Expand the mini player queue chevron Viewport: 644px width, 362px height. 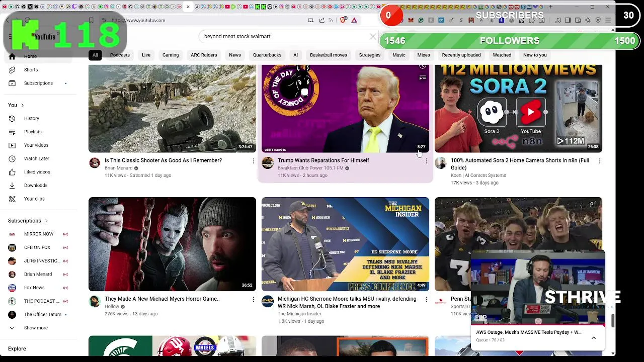[594, 338]
